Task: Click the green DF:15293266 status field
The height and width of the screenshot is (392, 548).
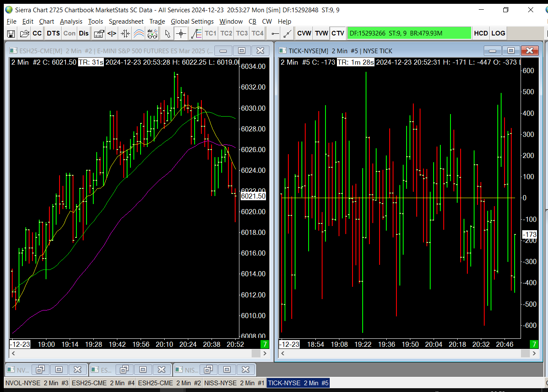Action: [409, 33]
